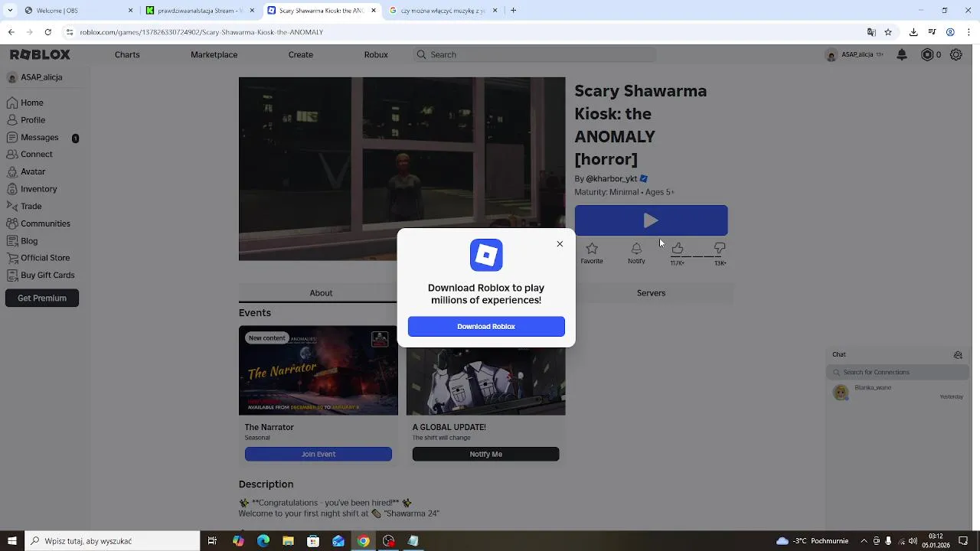Open creator @kharbor_ykt profile link
The image size is (980, 551).
tap(612, 179)
